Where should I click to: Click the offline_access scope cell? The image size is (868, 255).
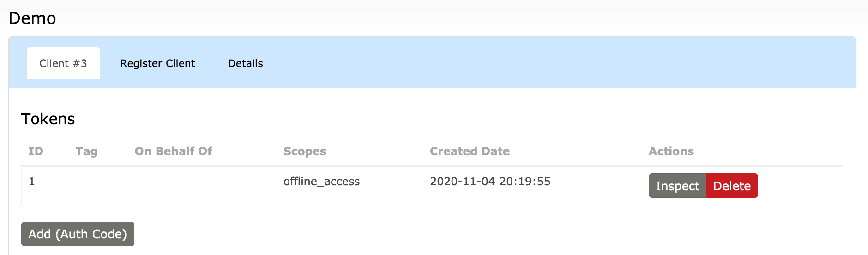[321, 182]
